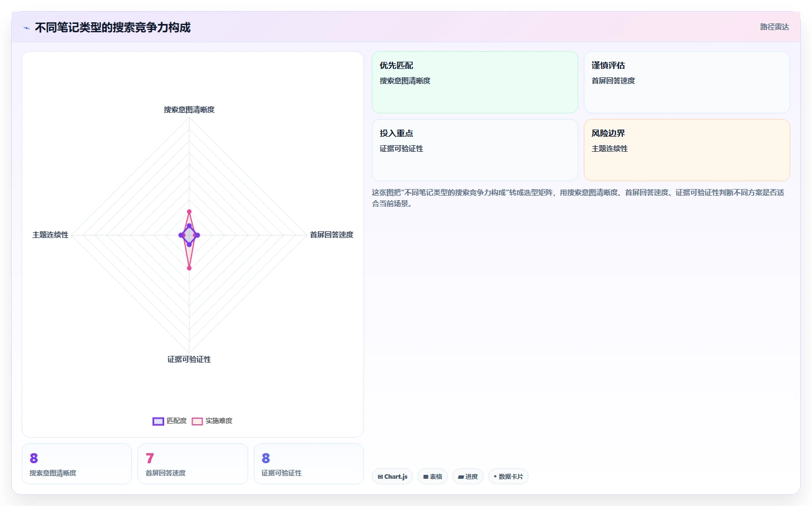Click the 主题连续性 radar axis label
812x506 pixels.
pos(50,235)
